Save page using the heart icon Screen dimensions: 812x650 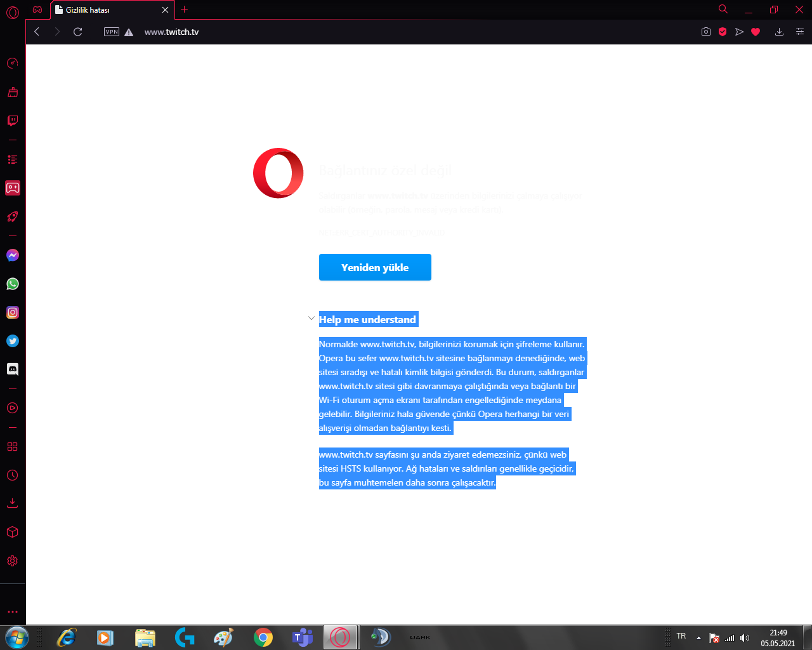point(756,31)
